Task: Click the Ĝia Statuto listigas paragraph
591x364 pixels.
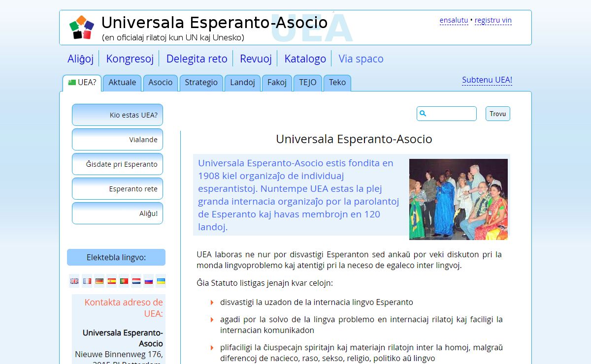Action: pyautogui.click(x=265, y=283)
